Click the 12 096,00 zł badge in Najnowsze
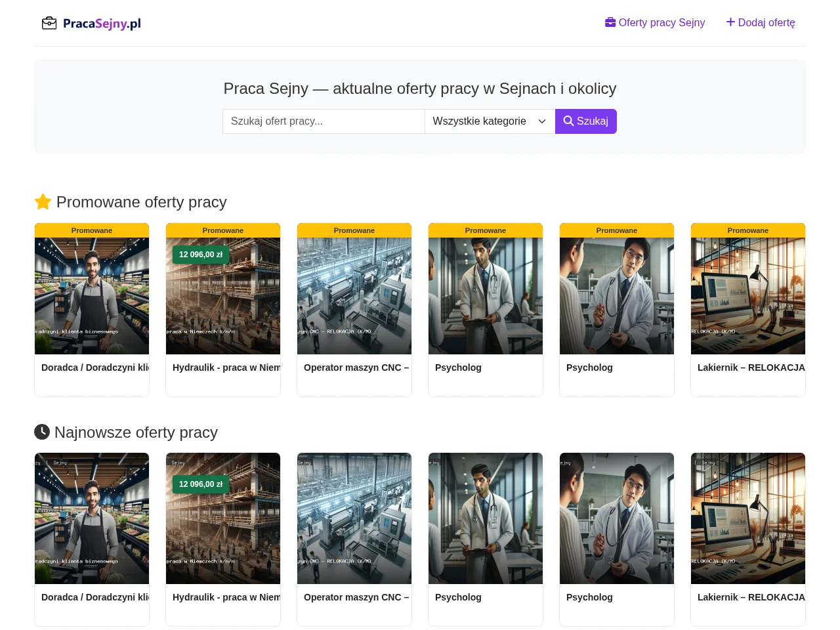 pyautogui.click(x=201, y=484)
